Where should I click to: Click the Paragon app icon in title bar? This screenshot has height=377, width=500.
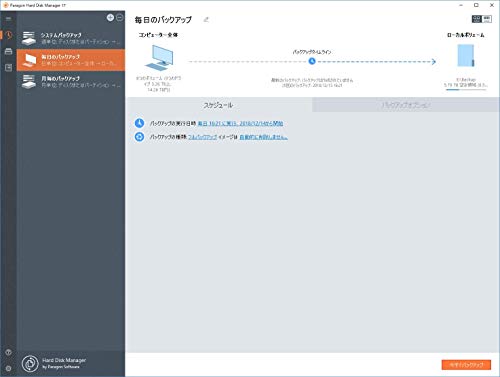click(x=5, y=5)
